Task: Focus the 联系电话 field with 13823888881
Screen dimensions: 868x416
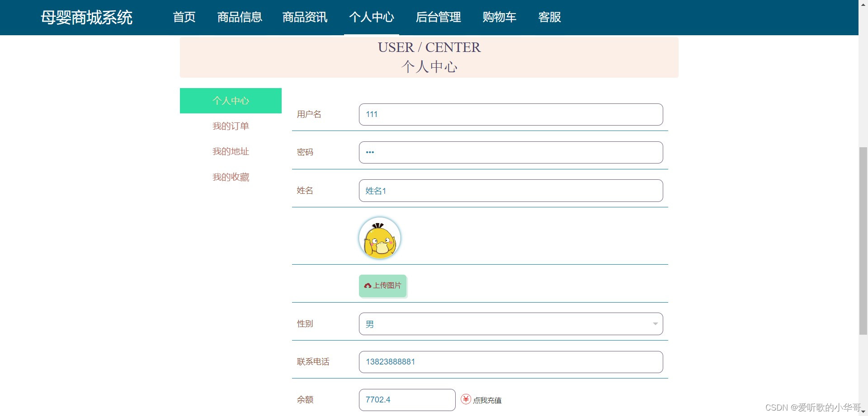Action: click(511, 362)
